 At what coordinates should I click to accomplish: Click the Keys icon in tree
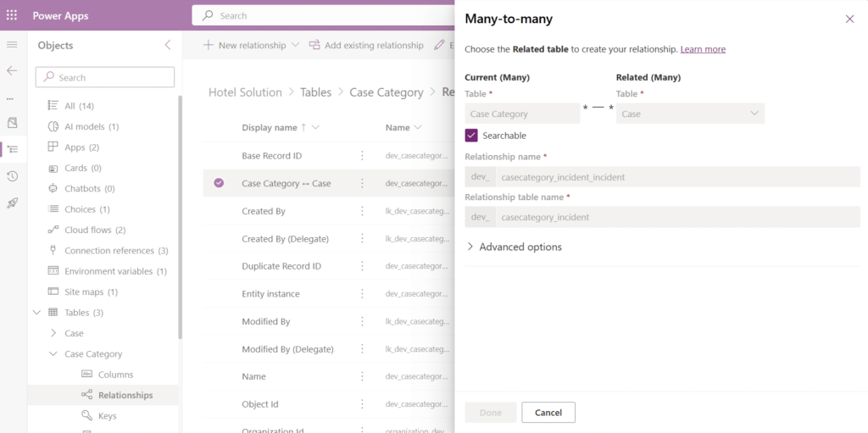point(87,415)
